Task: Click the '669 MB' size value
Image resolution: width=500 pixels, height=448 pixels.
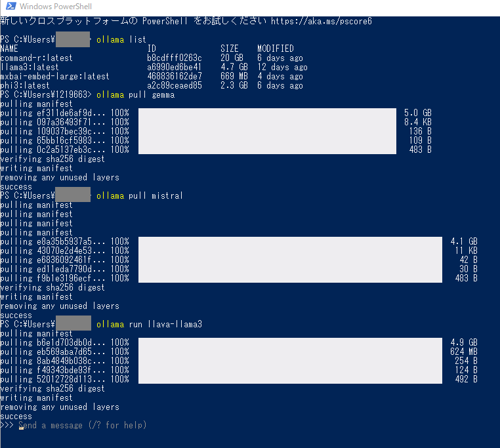Action: (234, 77)
